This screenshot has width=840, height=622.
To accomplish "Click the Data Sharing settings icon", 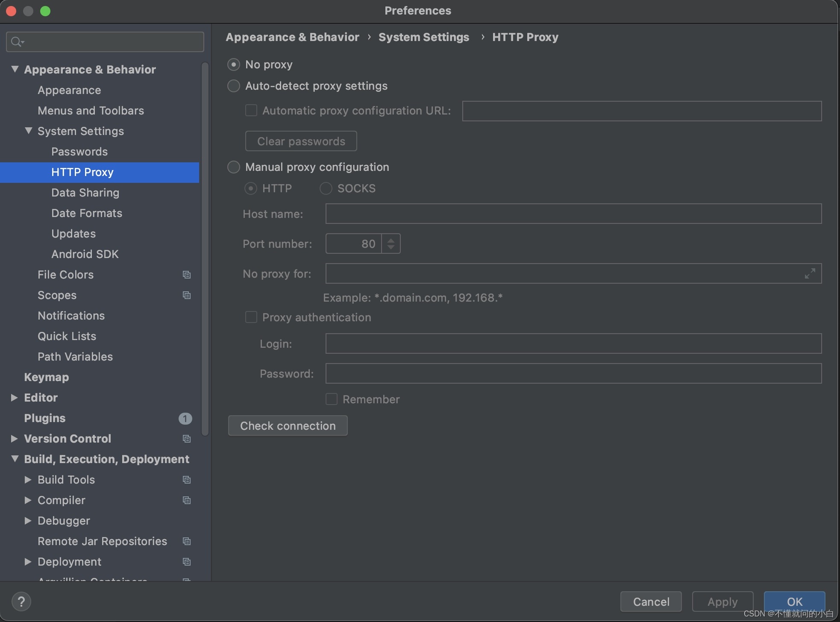I will click(x=85, y=192).
